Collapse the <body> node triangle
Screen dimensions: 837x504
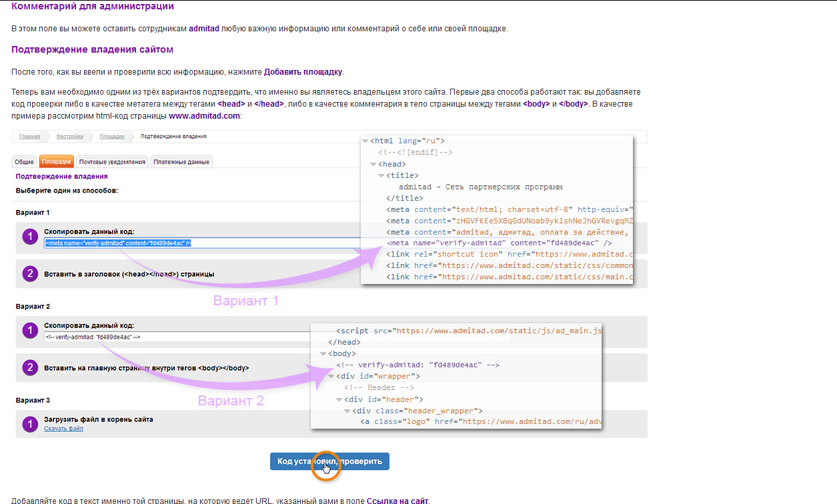323,353
